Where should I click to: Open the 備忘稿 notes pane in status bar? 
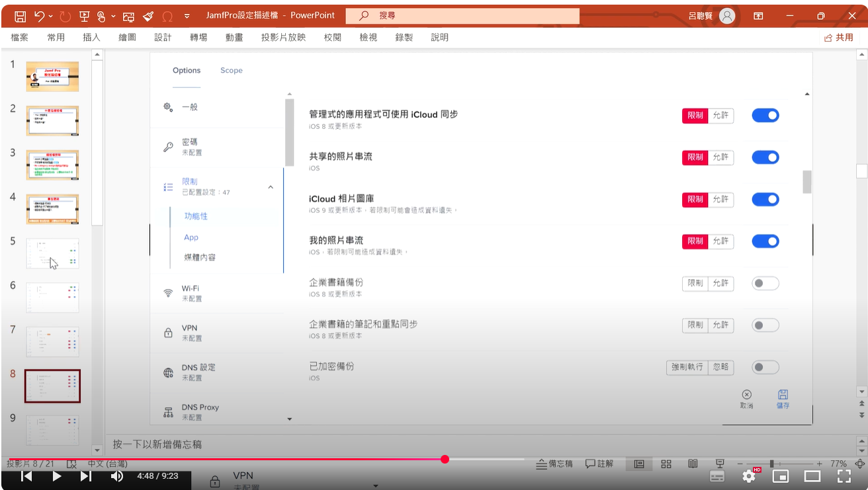click(554, 464)
